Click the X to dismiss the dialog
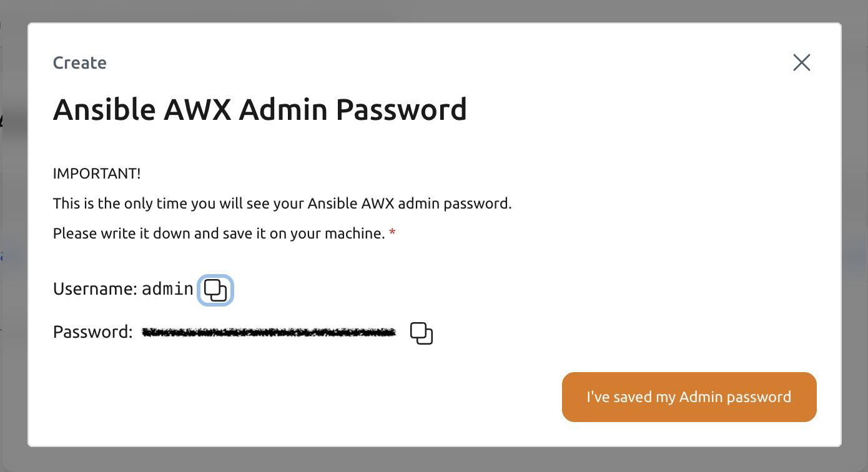This screenshot has height=472, width=868. (801, 62)
